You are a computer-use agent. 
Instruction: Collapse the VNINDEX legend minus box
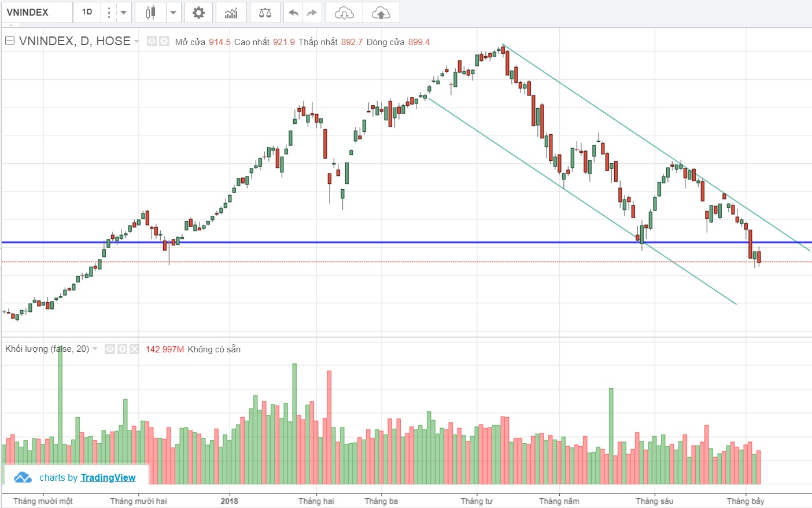(10, 41)
